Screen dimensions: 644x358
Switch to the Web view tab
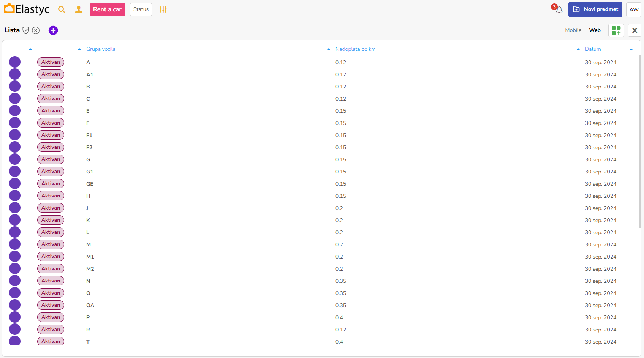click(595, 30)
